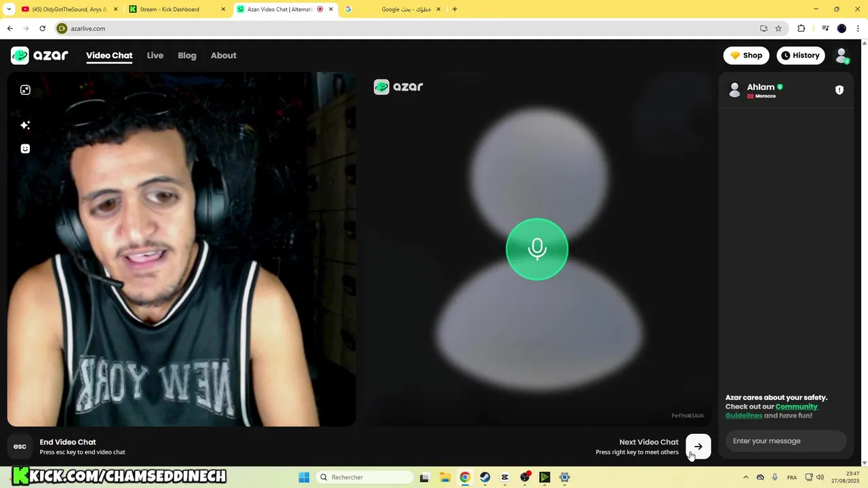Click the Azar logo in header
Image resolution: width=868 pixels, height=488 pixels.
click(39, 56)
